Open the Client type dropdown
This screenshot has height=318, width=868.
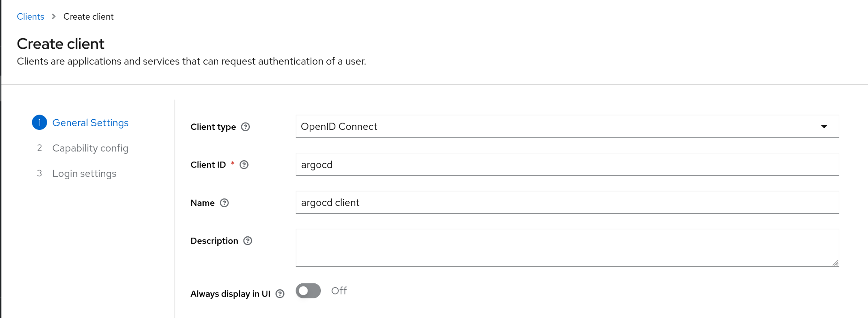point(566,127)
